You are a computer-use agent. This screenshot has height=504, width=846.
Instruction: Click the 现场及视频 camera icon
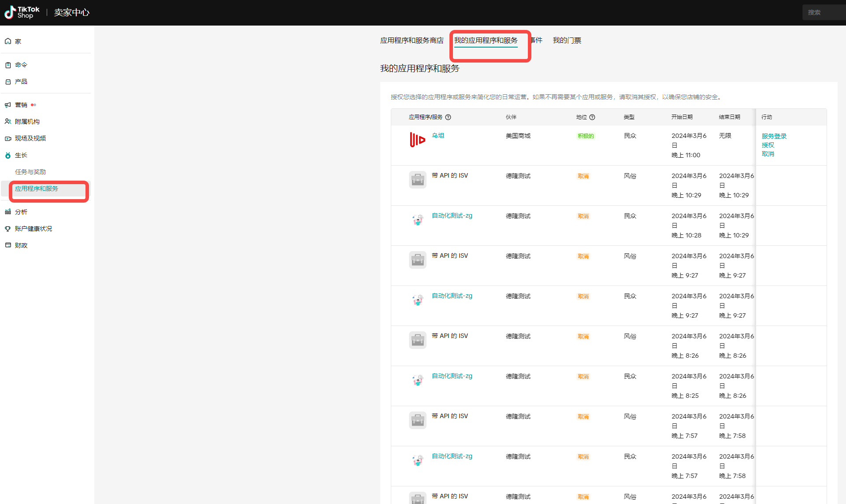[8, 138]
